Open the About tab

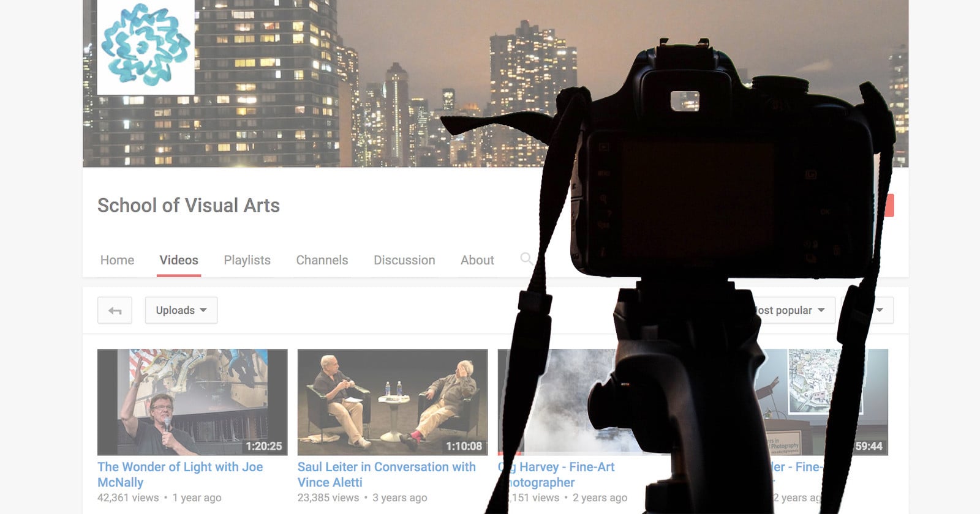[x=477, y=260]
